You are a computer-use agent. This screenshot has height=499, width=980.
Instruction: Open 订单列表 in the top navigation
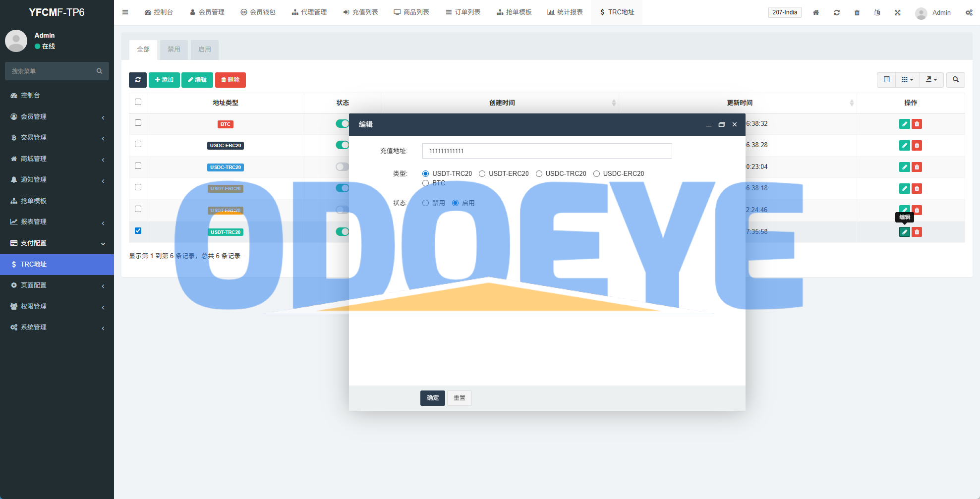[x=463, y=12]
